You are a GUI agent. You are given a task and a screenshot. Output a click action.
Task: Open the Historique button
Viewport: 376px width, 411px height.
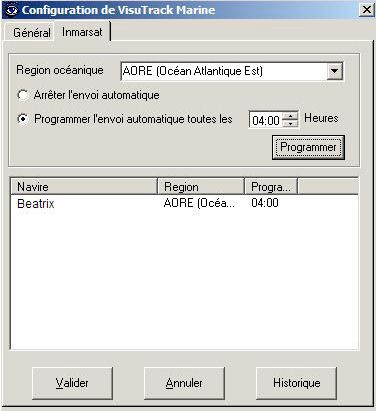pos(296,383)
